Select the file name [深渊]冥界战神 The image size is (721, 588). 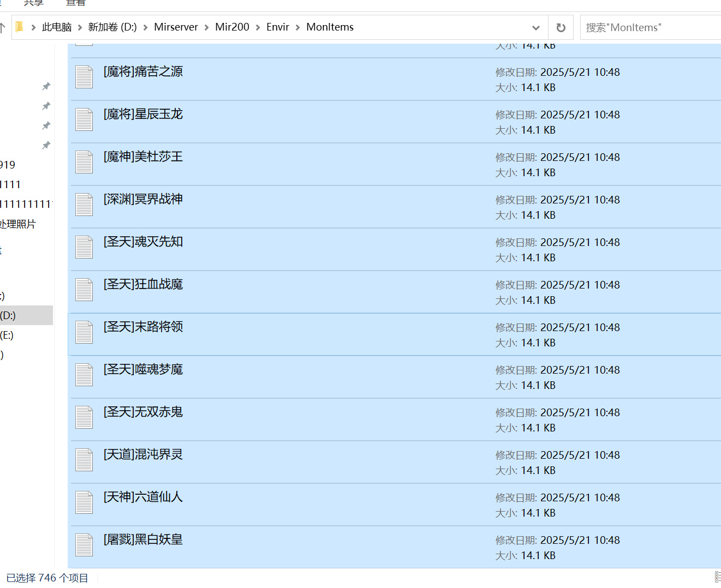point(143,199)
